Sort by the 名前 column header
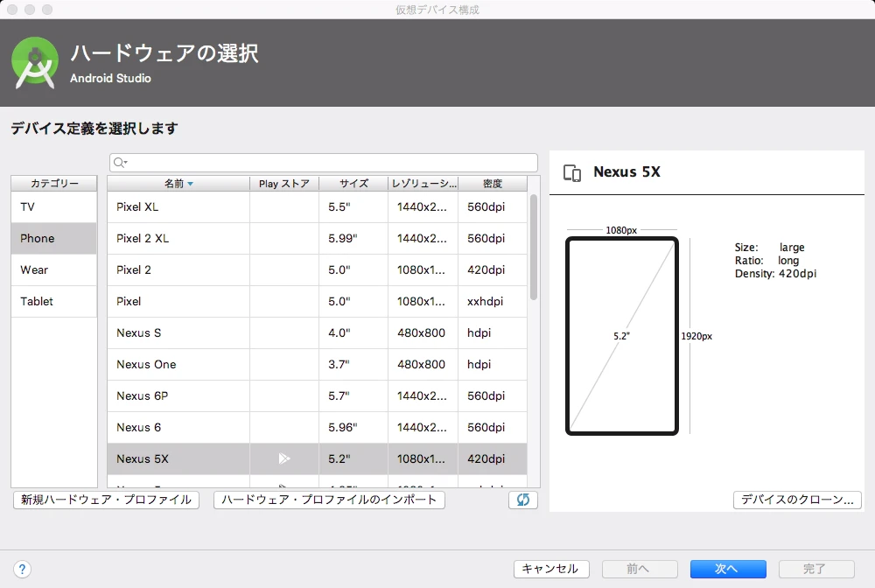Screen dimensions: 875x588 pos(178,184)
